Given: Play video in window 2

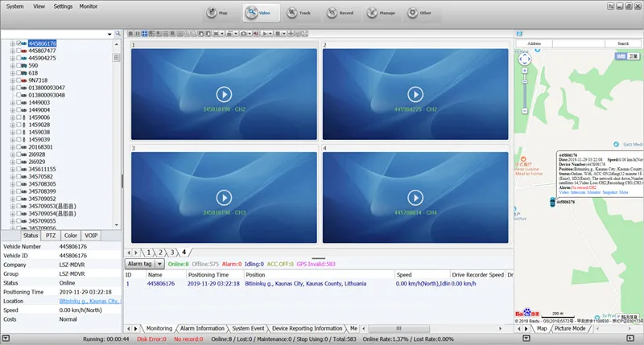Looking at the screenshot, I should (x=415, y=94).
